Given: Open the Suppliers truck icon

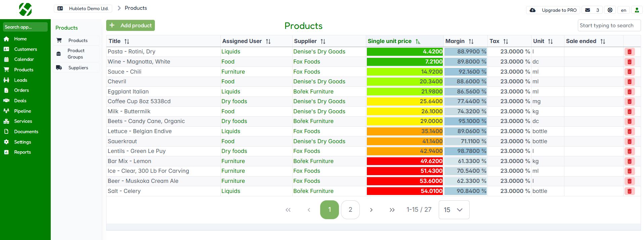Looking at the screenshot, I should (59, 68).
